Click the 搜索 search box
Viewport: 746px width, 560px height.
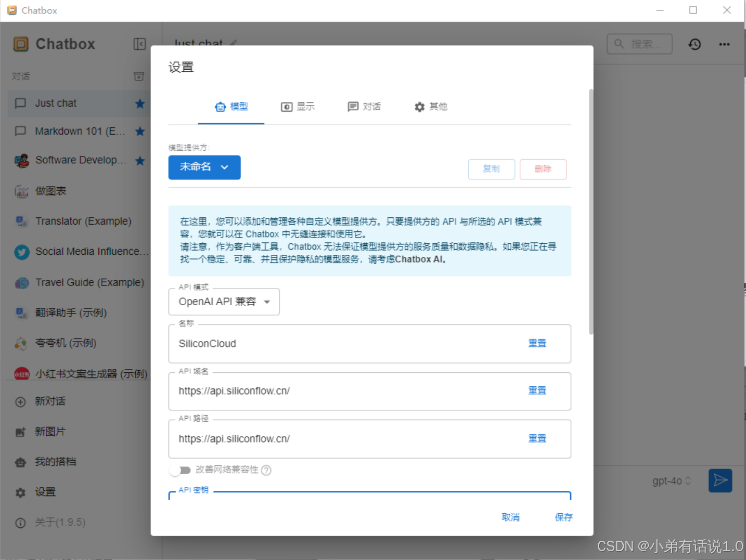[639, 44]
